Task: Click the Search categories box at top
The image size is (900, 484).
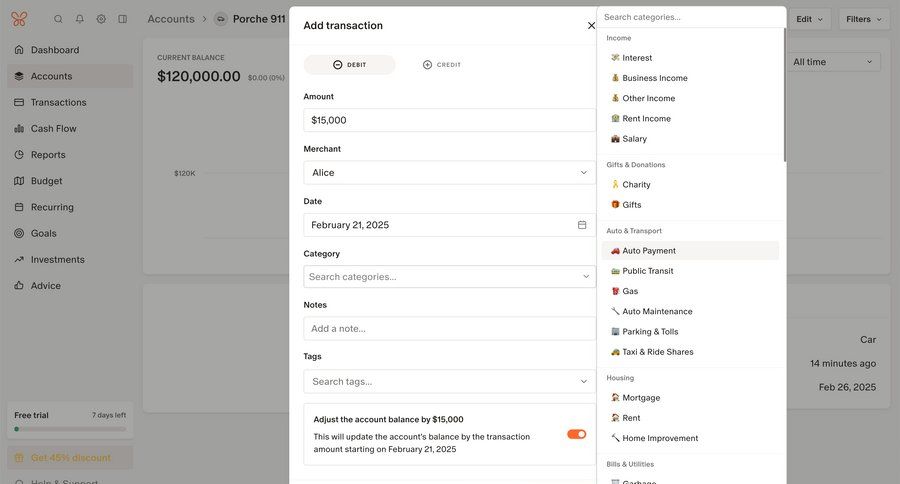Action: click(692, 17)
